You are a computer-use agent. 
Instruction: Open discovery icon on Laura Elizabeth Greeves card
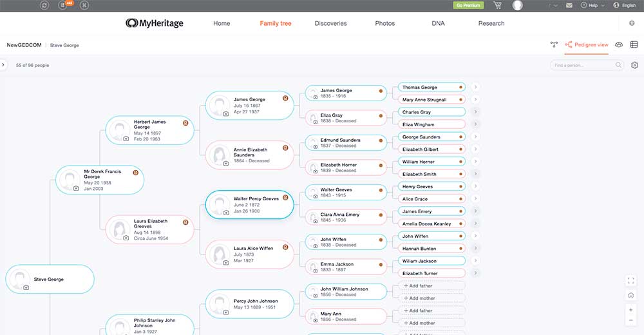[185, 222]
